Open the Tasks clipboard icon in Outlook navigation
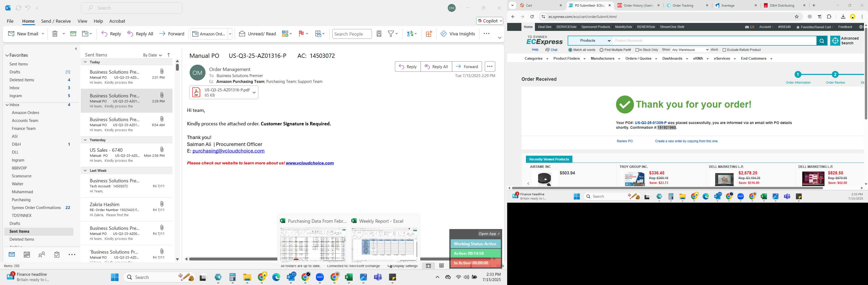The width and height of the screenshot is (868, 285). tap(57, 255)
